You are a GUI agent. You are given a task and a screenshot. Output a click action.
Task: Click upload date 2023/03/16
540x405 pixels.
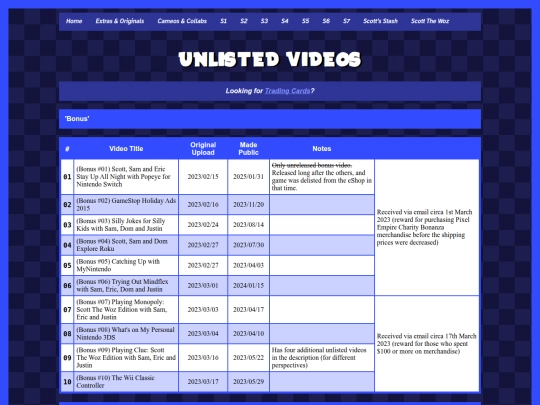pos(203,357)
